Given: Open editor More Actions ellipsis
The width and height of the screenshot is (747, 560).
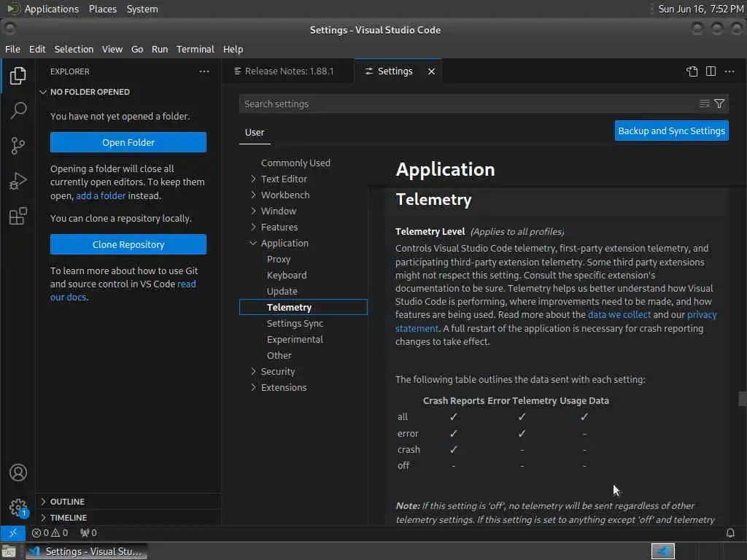Looking at the screenshot, I should pyautogui.click(x=729, y=71).
